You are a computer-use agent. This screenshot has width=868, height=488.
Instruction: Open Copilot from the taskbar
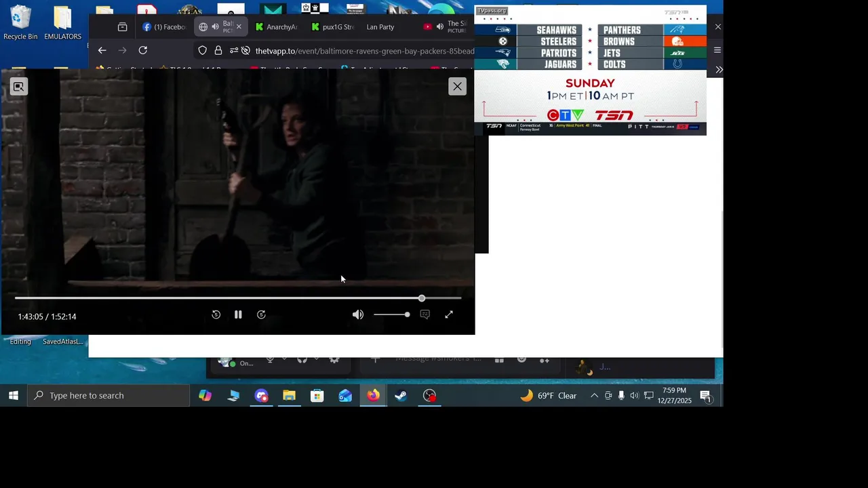point(205,396)
